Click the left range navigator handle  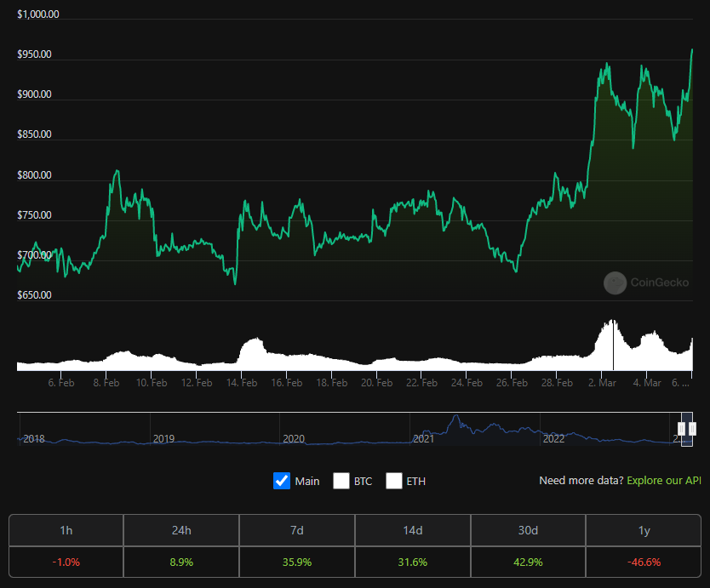pos(682,429)
